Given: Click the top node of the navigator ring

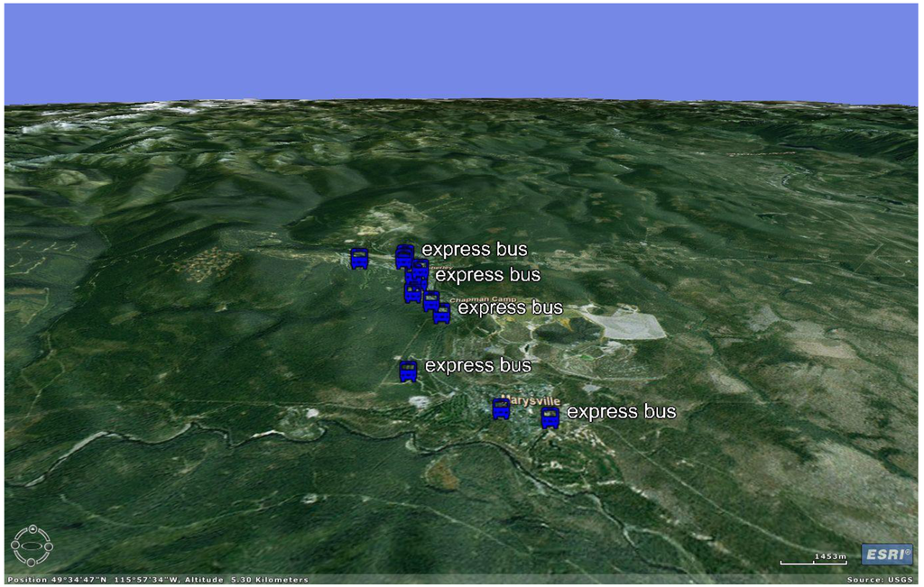Looking at the screenshot, I should 32,528.
